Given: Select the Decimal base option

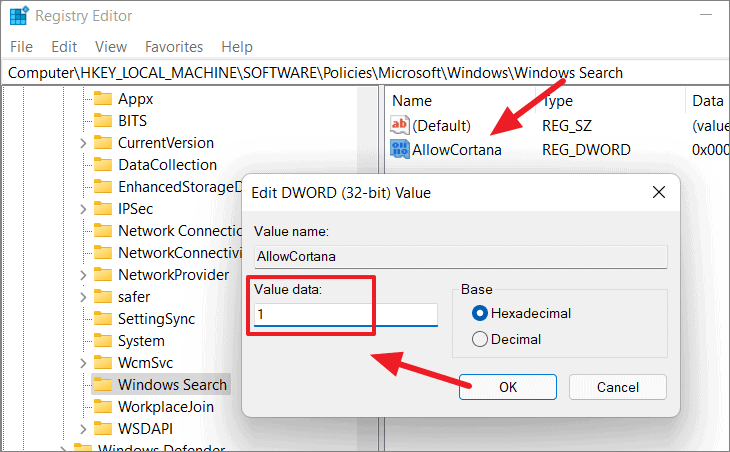Looking at the screenshot, I should [x=507, y=339].
